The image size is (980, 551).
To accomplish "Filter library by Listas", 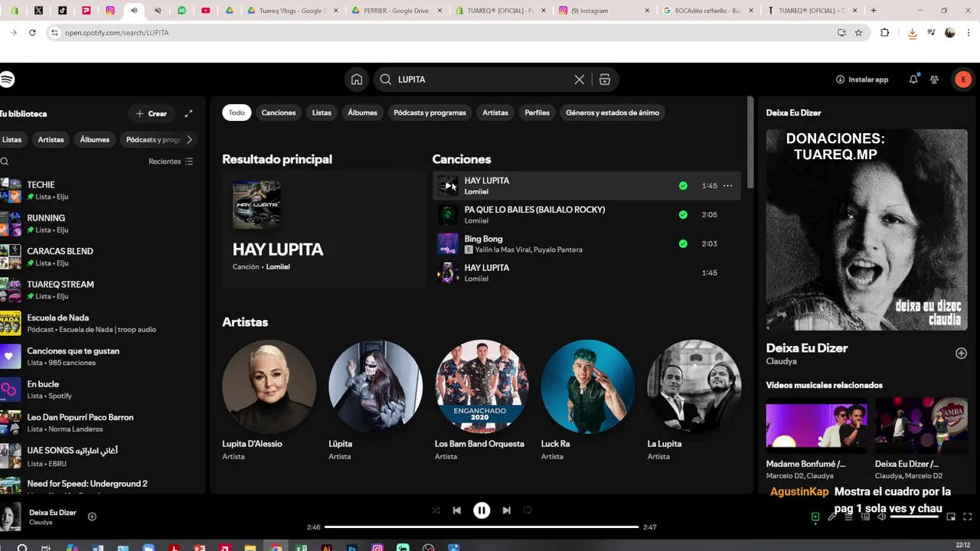I will [11, 139].
